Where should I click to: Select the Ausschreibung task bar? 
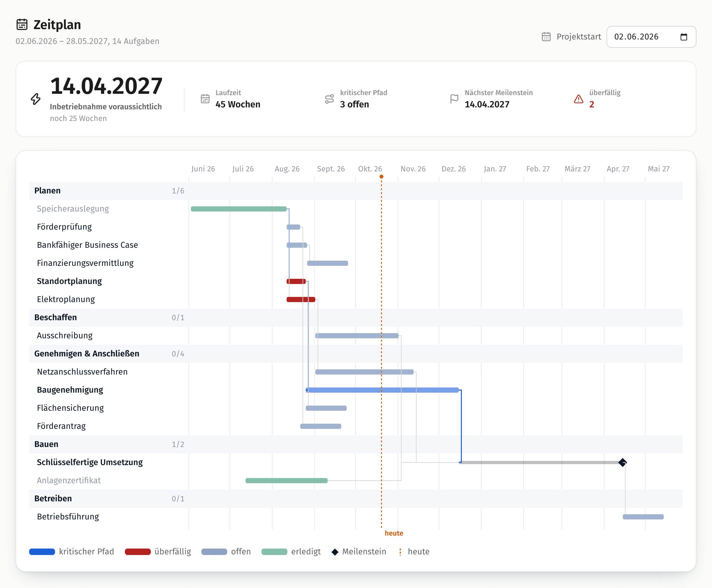[x=357, y=336]
